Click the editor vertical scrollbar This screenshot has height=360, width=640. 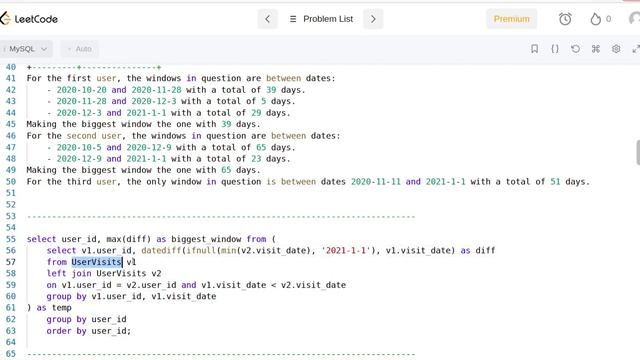(x=638, y=152)
